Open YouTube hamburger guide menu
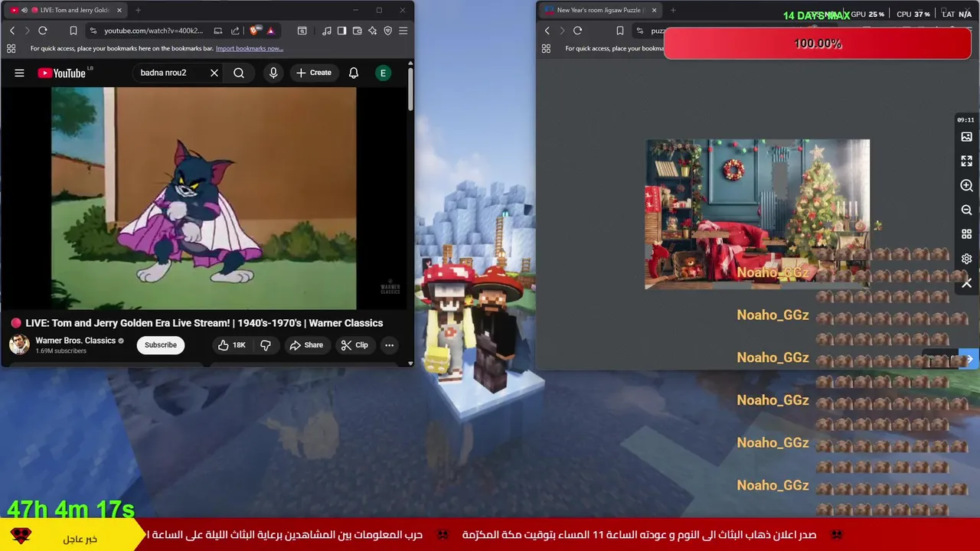 [19, 73]
